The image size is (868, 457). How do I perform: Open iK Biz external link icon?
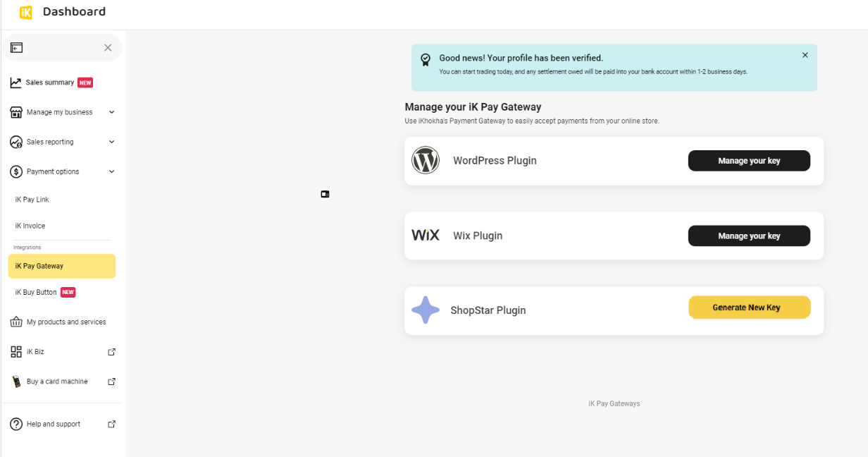(x=111, y=352)
